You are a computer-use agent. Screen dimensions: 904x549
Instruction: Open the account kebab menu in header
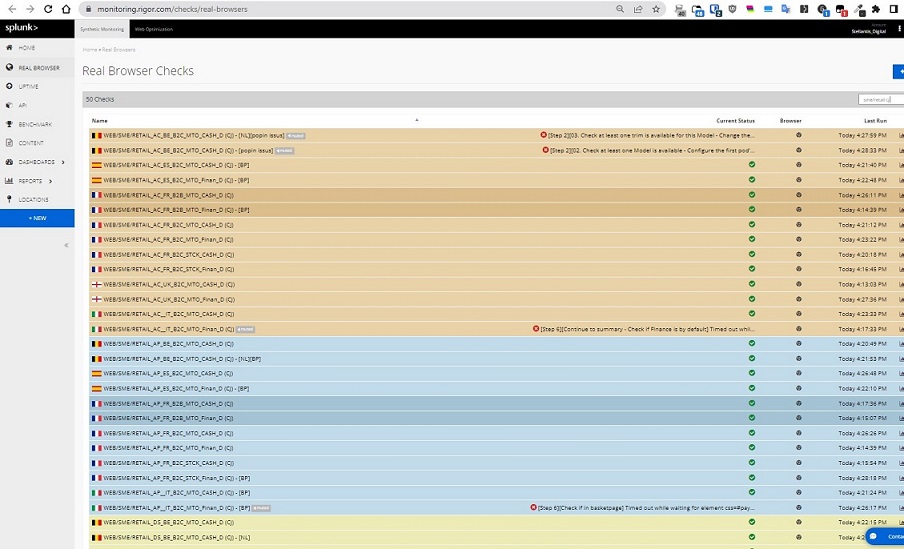point(898,29)
